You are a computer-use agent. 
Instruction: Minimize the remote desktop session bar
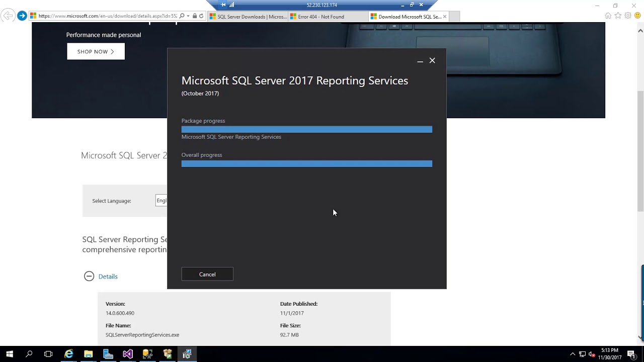pyautogui.click(x=403, y=5)
